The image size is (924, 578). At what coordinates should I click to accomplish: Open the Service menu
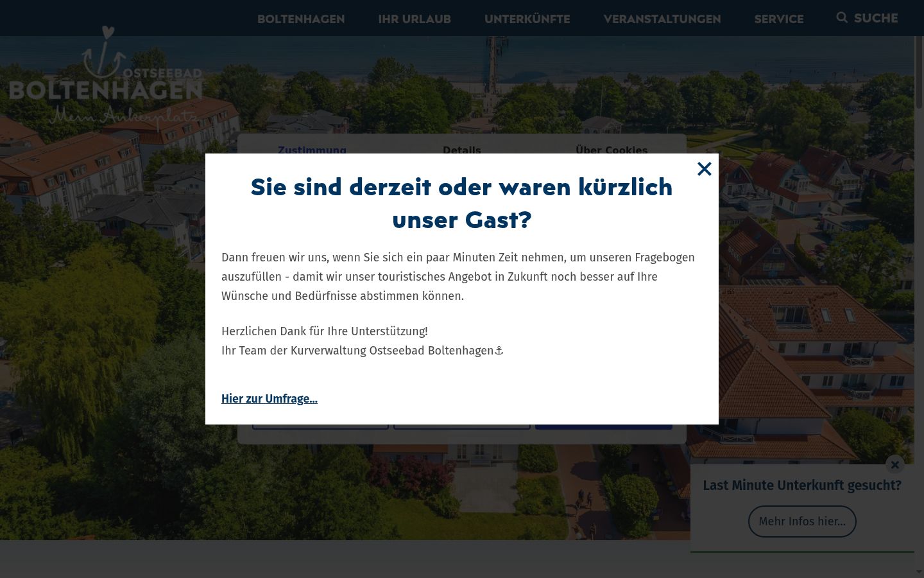point(779,19)
